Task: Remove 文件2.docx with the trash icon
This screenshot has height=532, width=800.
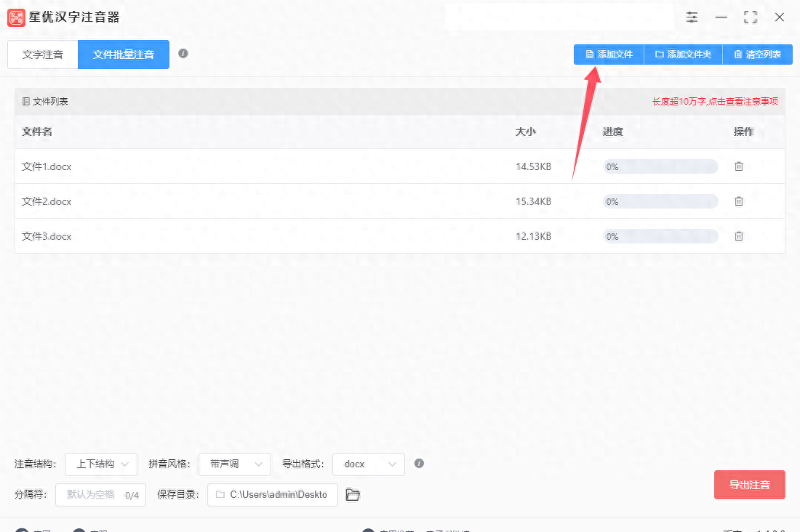Action: pos(739,201)
